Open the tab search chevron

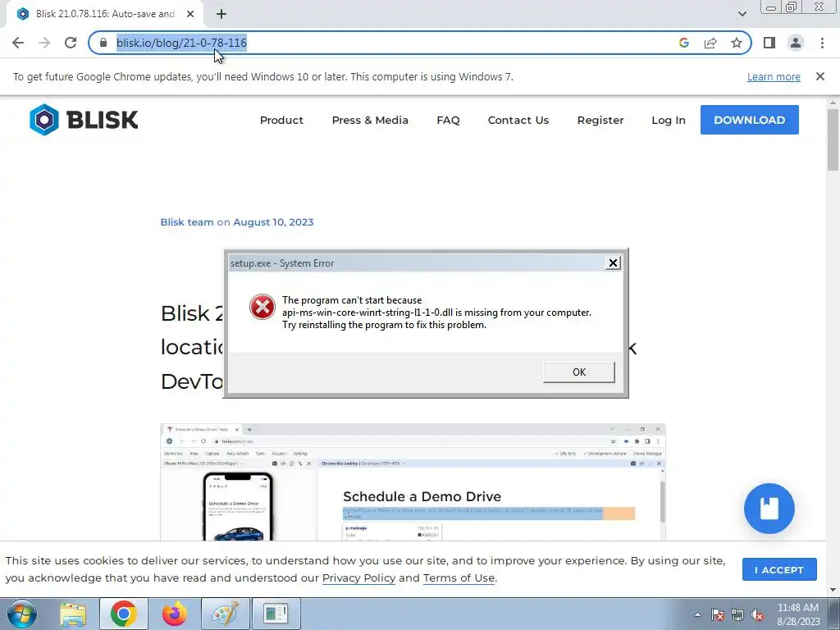pyautogui.click(x=742, y=14)
